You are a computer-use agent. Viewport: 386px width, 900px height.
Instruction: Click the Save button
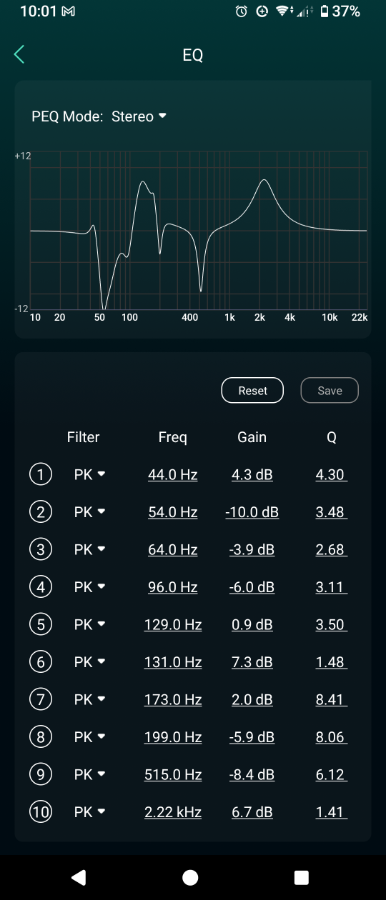pyautogui.click(x=330, y=390)
